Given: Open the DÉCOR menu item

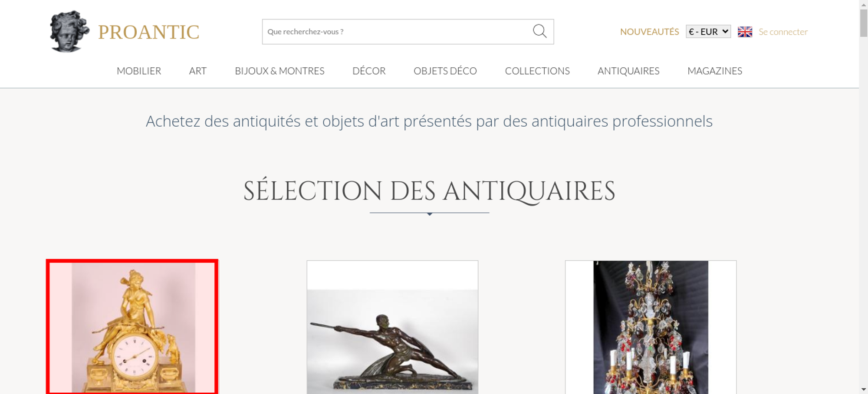Looking at the screenshot, I should click(369, 71).
